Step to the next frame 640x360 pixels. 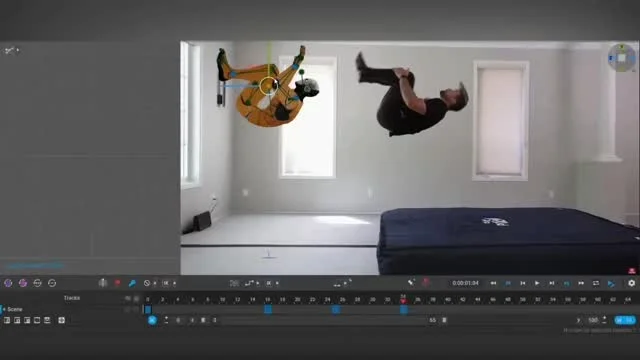pos(552,283)
